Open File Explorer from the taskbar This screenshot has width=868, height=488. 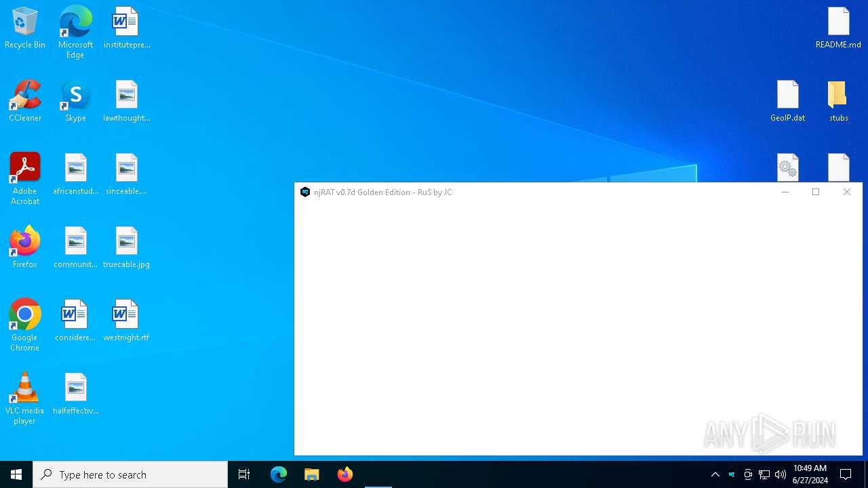click(x=312, y=474)
